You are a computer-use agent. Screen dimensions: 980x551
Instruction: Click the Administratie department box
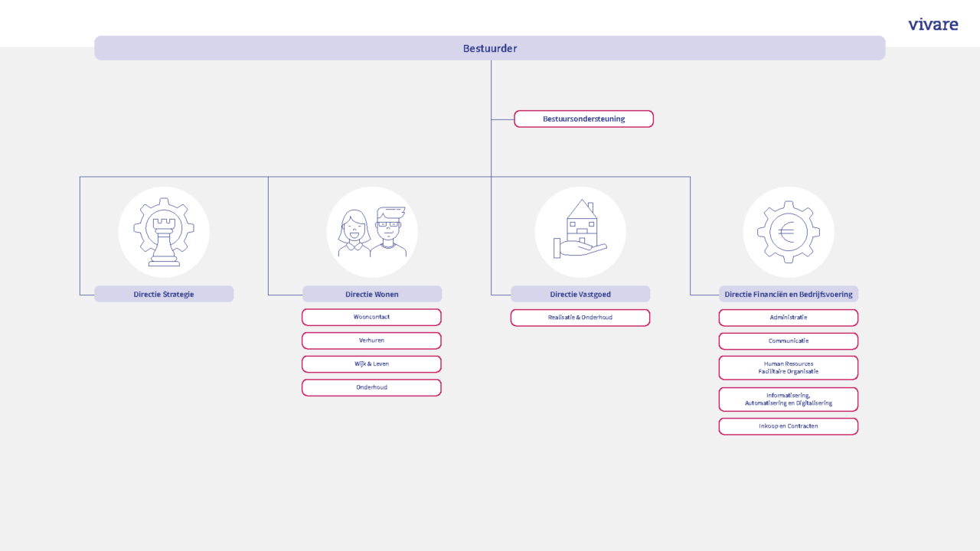click(x=788, y=318)
